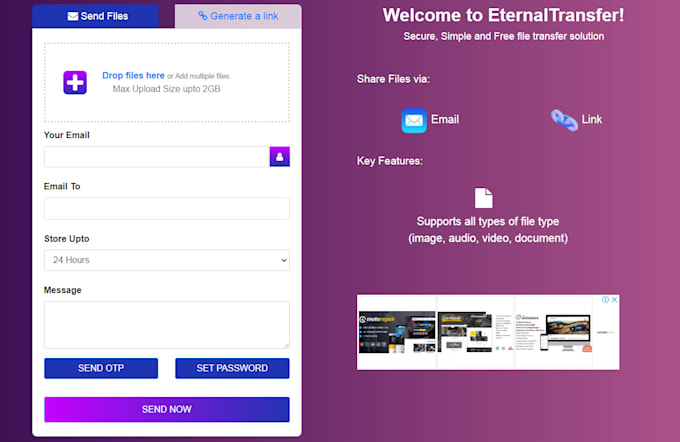Click the blue Email envelope icon
This screenshot has height=442, width=680.
(414, 120)
